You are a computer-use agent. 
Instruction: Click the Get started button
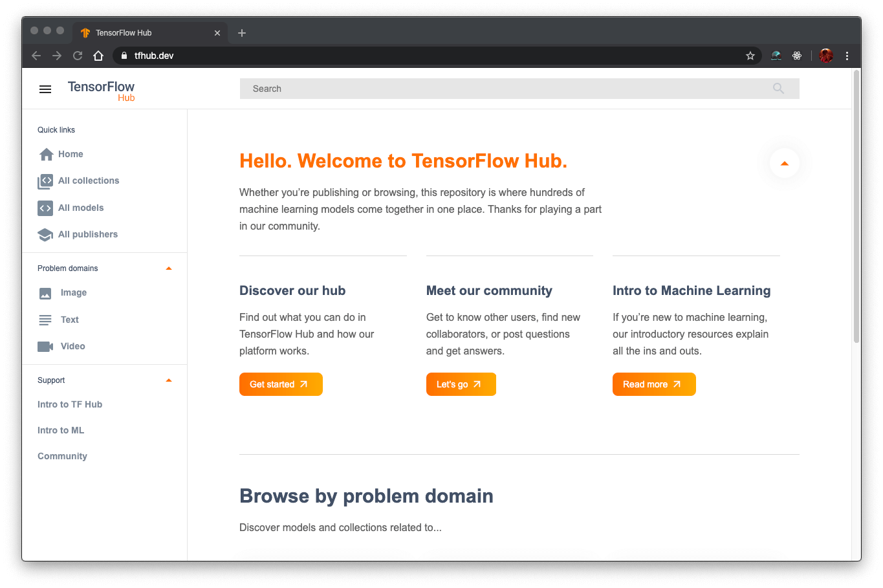coord(281,384)
